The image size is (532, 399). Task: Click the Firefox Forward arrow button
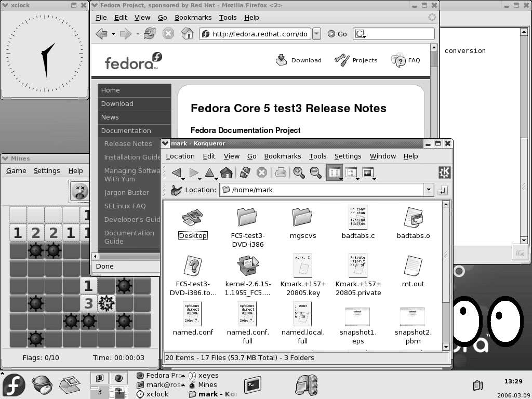click(125, 34)
